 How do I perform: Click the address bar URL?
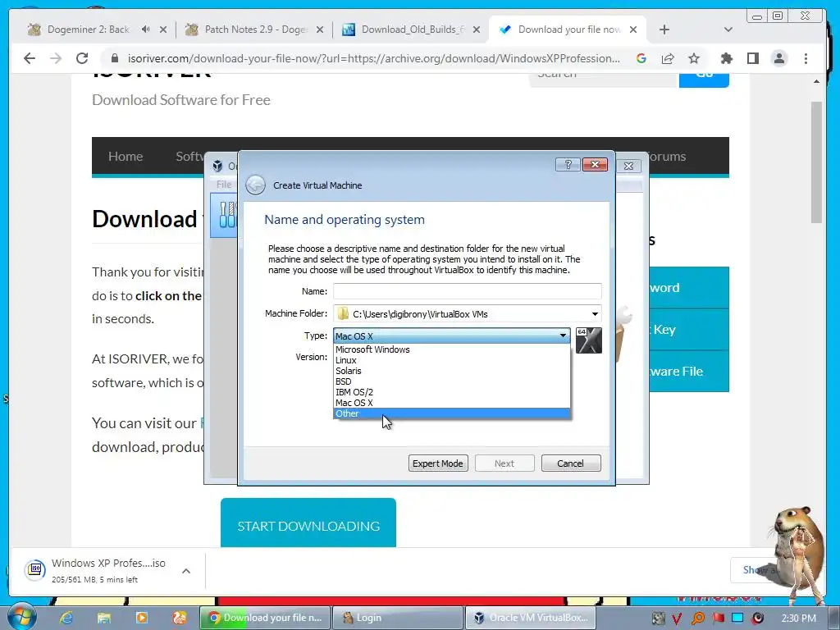point(373,58)
